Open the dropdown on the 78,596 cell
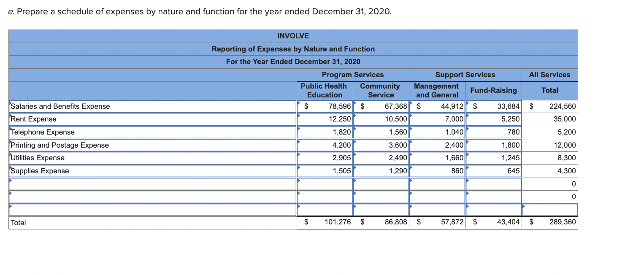 point(299,102)
